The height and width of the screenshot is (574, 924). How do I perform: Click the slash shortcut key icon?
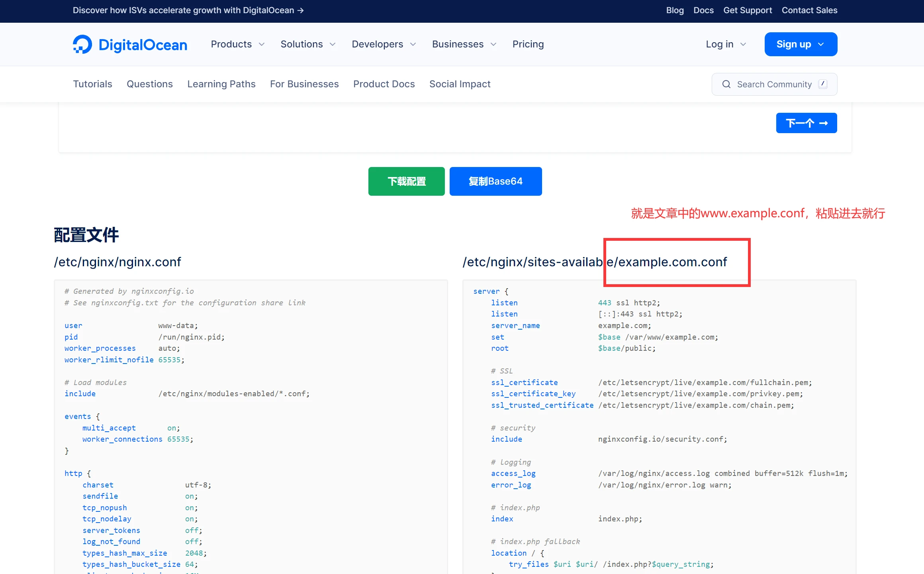pos(823,84)
